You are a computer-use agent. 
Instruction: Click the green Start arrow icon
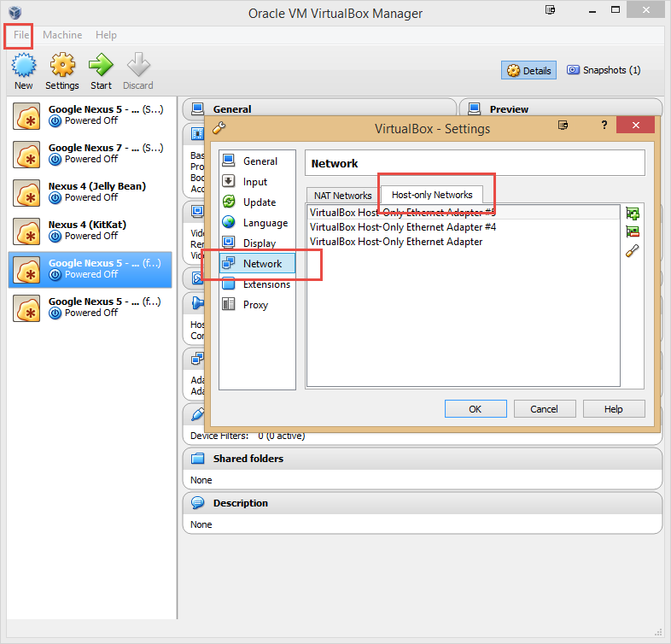(101, 65)
